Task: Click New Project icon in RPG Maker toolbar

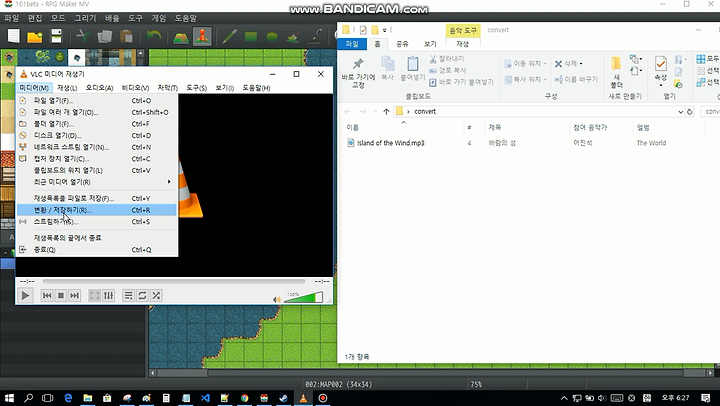Action: click(14, 36)
